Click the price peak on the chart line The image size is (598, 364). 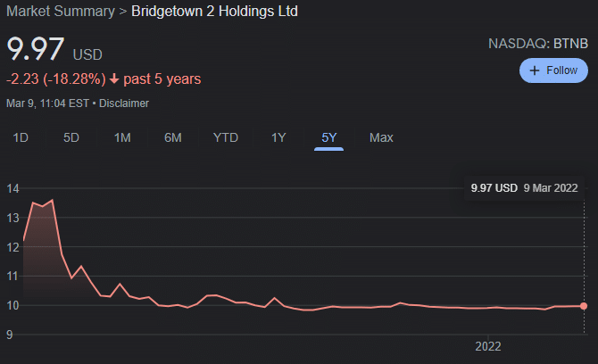point(53,200)
